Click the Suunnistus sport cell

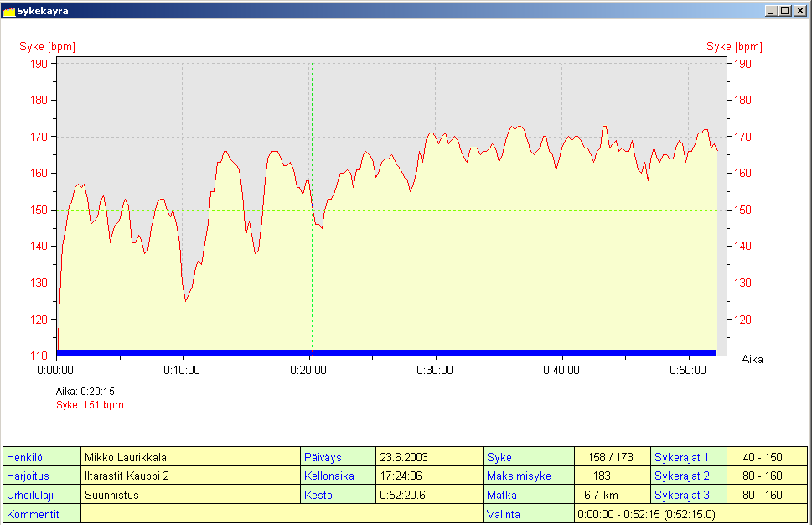point(189,495)
